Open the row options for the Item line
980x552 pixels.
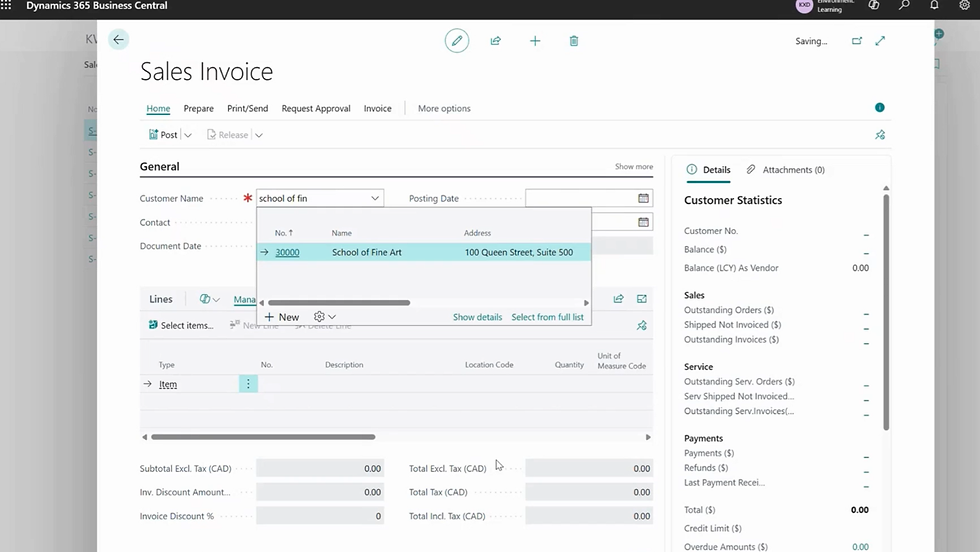pyautogui.click(x=248, y=384)
